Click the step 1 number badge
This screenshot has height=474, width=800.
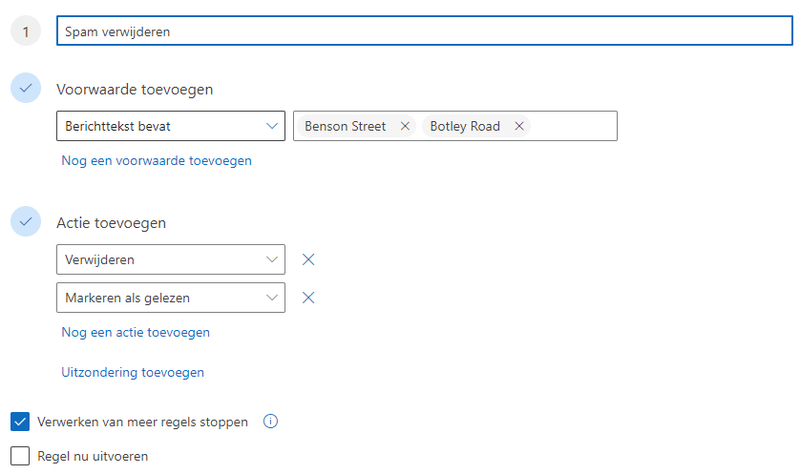[x=26, y=32]
